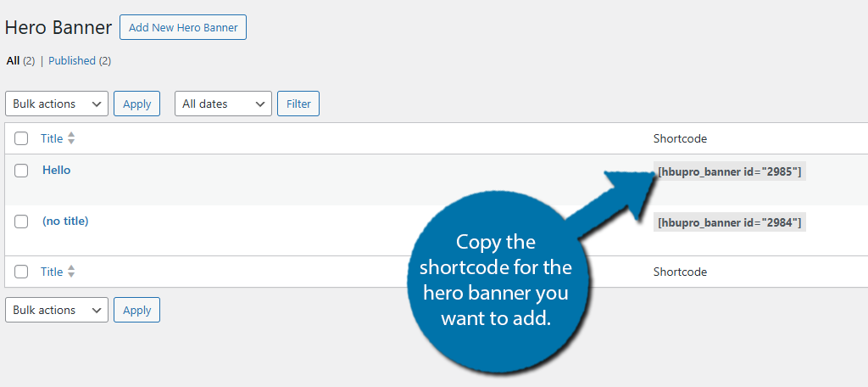The image size is (868, 387).
Task: Click sort arrows beside header Title
Action: [x=71, y=138]
